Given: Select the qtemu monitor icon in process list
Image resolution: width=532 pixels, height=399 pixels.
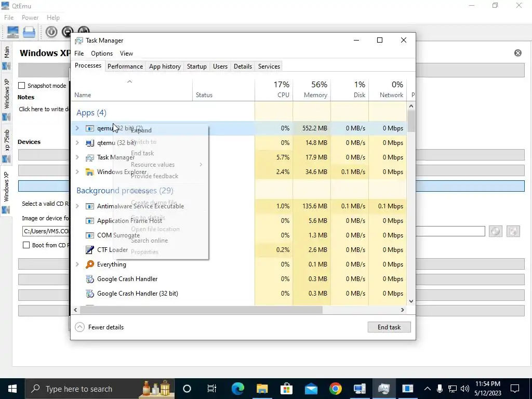Looking at the screenshot, I should click(89, 143).
